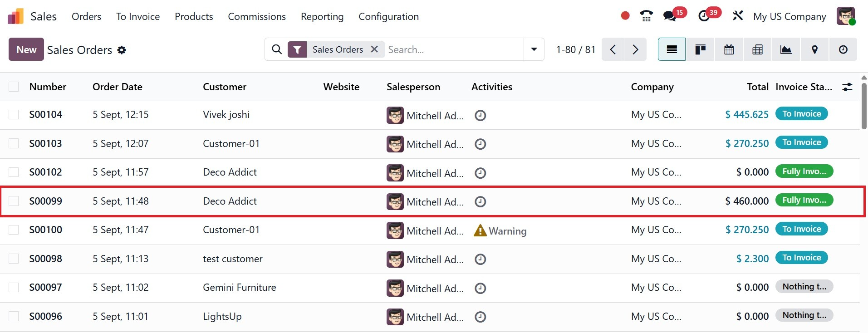The image size is (868, 333).
Task: Open the Graph view
Action: click(786, 49)
